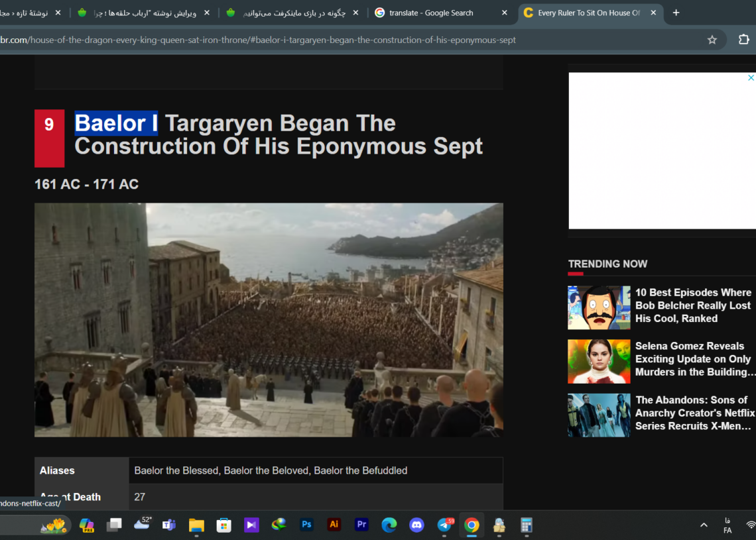
Task: Launch Adobe Illustrator from the taskbar
Action: [x=334, y=524]
